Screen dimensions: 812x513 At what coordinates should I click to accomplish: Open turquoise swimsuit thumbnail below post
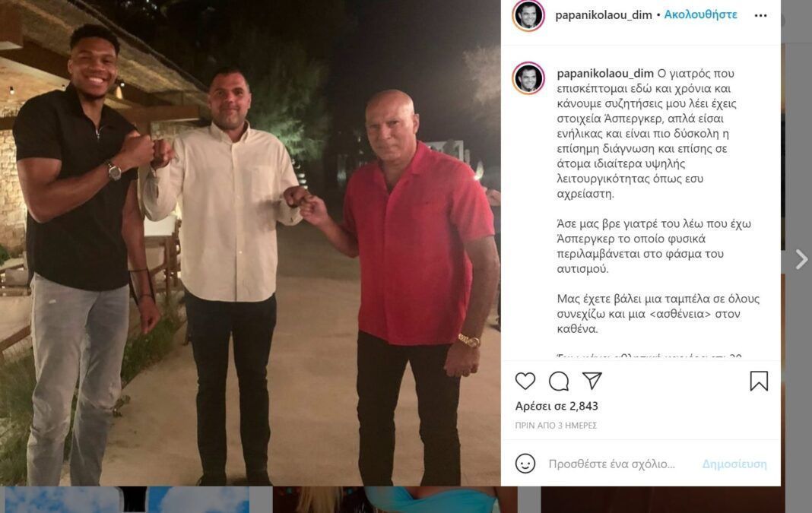pyautogui.click(x=395, y=499)
